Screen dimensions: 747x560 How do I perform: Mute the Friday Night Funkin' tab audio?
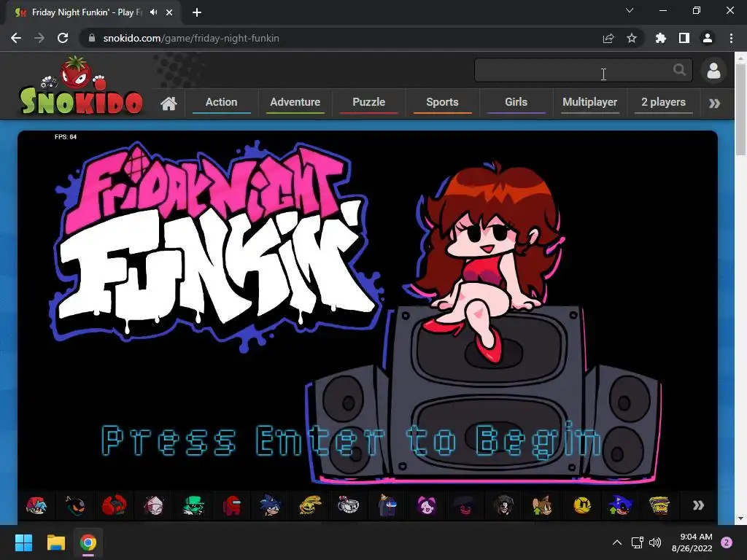coord(153,12)
